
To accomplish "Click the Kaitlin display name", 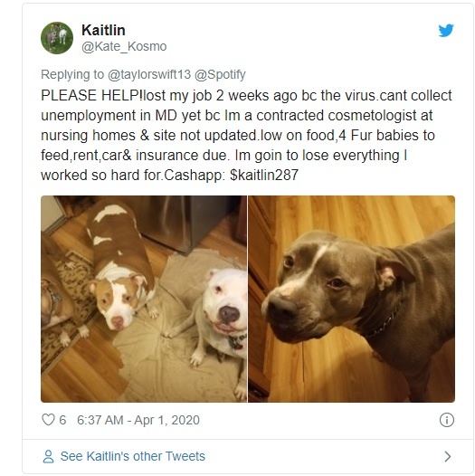I will point(103,30).
